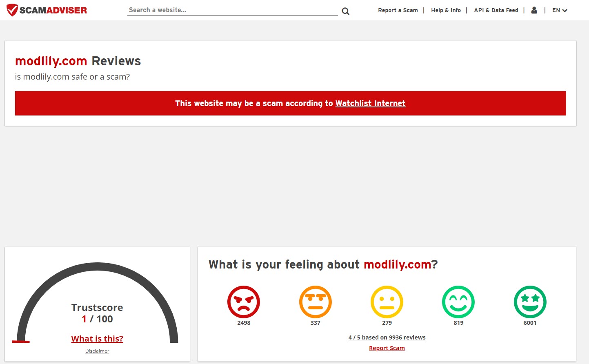
Task: Open the Report a Scam menu
Action: click(398, 10)
